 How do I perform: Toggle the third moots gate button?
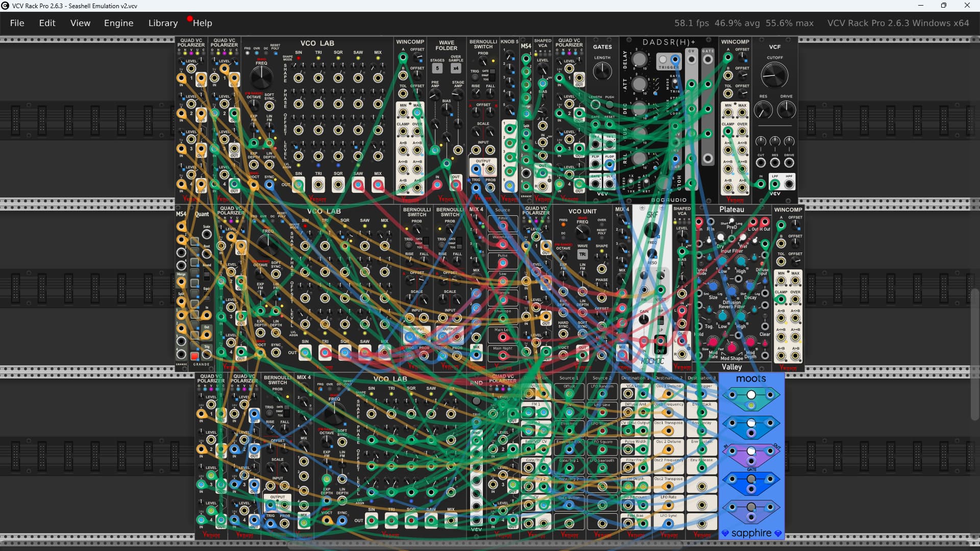tap(751, 451)
